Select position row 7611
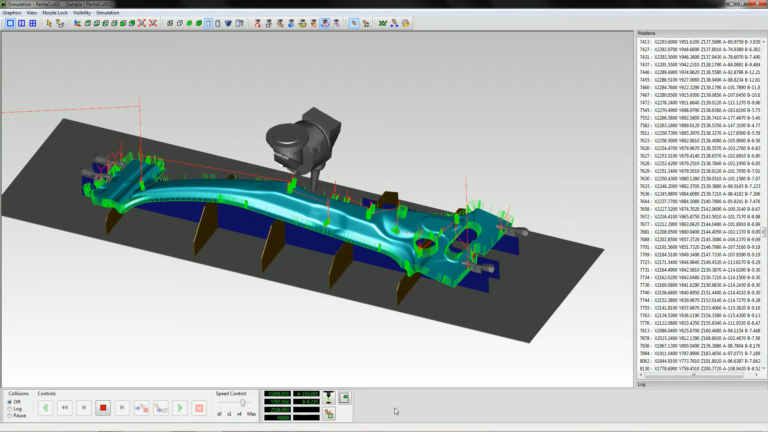The width and height of the screenshot is (768, 432). pyautogui.click(x=699, y=133)
